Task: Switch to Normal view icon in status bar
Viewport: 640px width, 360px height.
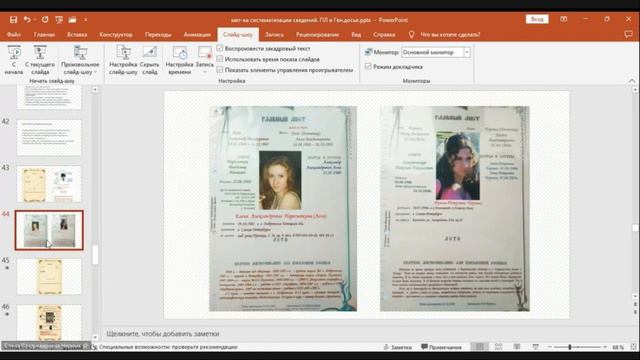Action: point(480,347)
